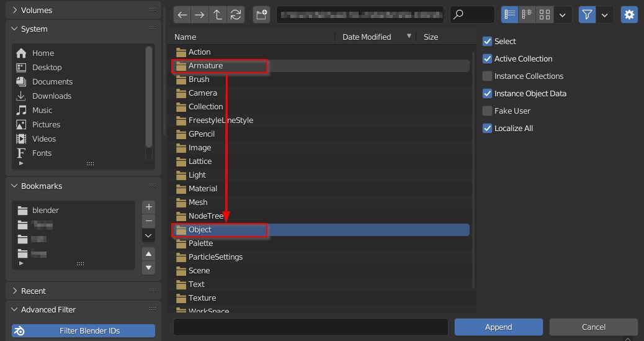
Task: Open display settings dropdown arrow
Action: (563, 16)
